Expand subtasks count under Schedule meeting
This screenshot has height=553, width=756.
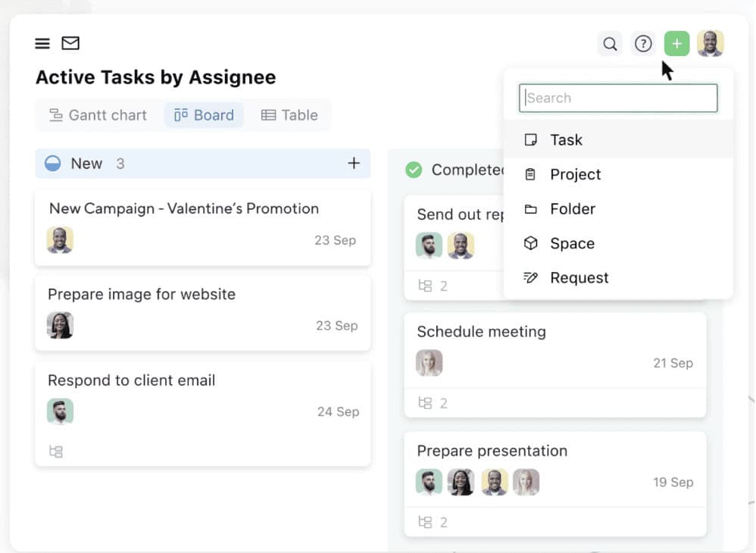coord(433,403)
